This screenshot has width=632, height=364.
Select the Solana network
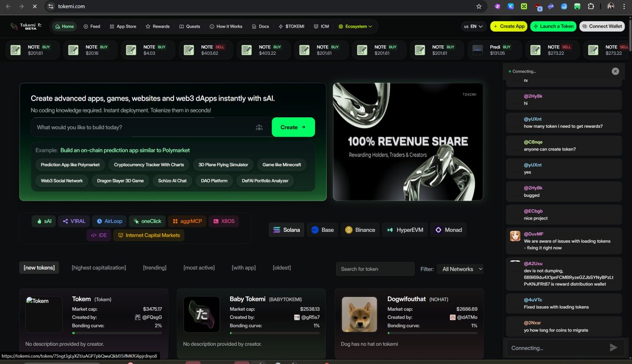287,230
